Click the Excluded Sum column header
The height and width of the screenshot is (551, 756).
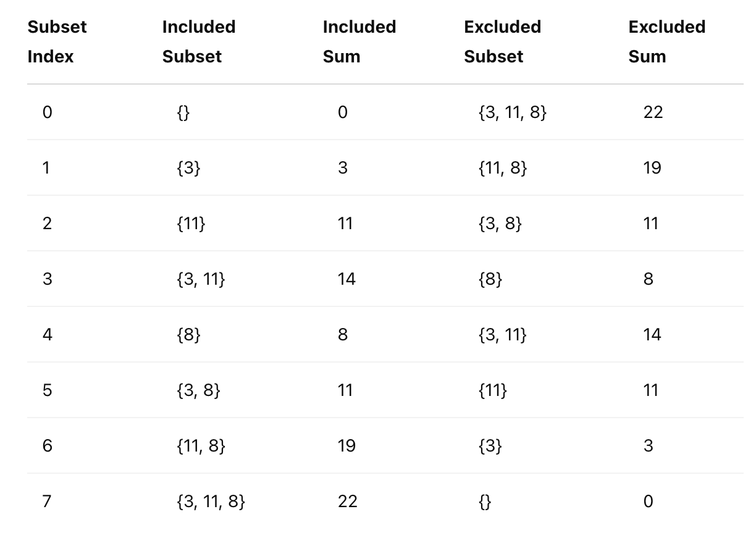point(667,42)
